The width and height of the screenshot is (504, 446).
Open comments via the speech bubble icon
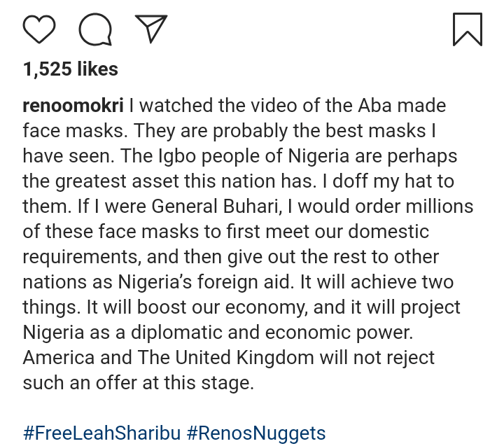pyautogui.click(x=95, y=29)
